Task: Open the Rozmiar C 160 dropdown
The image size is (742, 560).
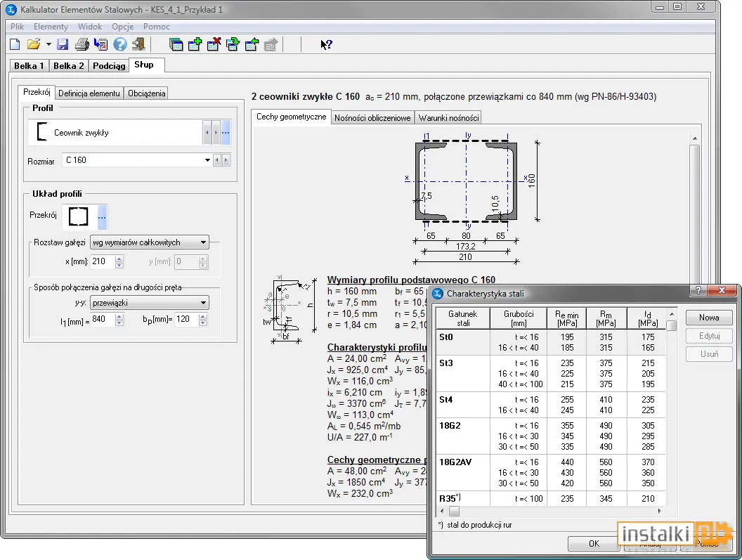Action: tap(207, 160)
